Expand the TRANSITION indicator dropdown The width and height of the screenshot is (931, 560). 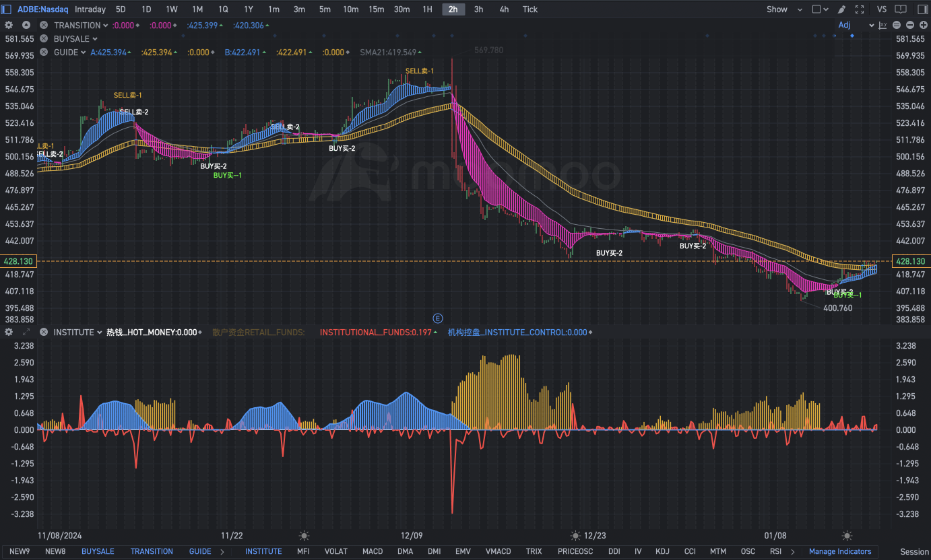[105, 26]
